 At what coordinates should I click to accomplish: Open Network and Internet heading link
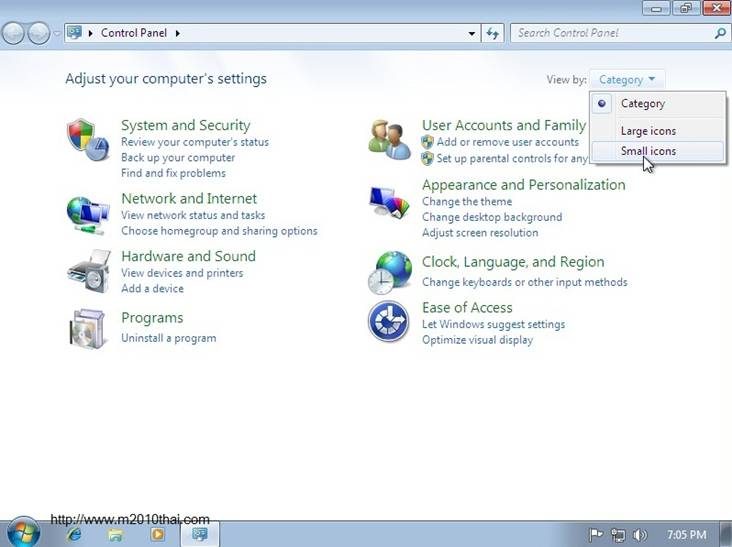(189, 198)
